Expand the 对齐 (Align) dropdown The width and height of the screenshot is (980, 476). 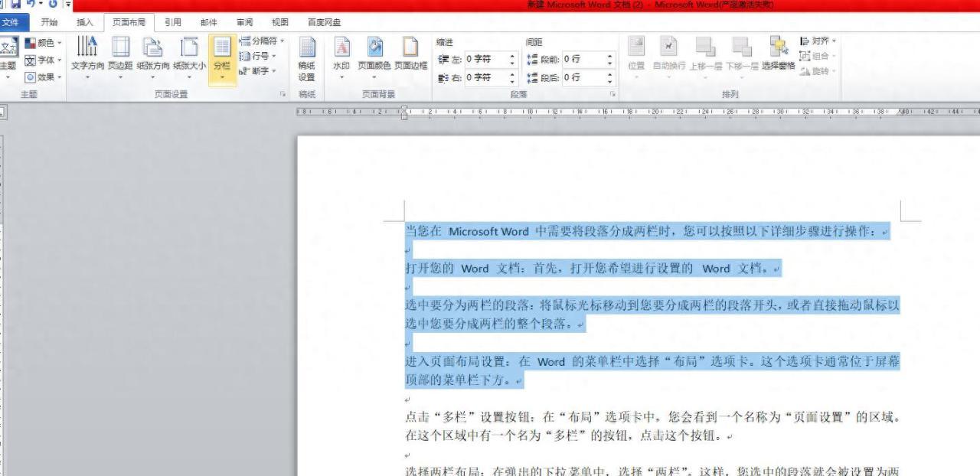pos(819,40)
